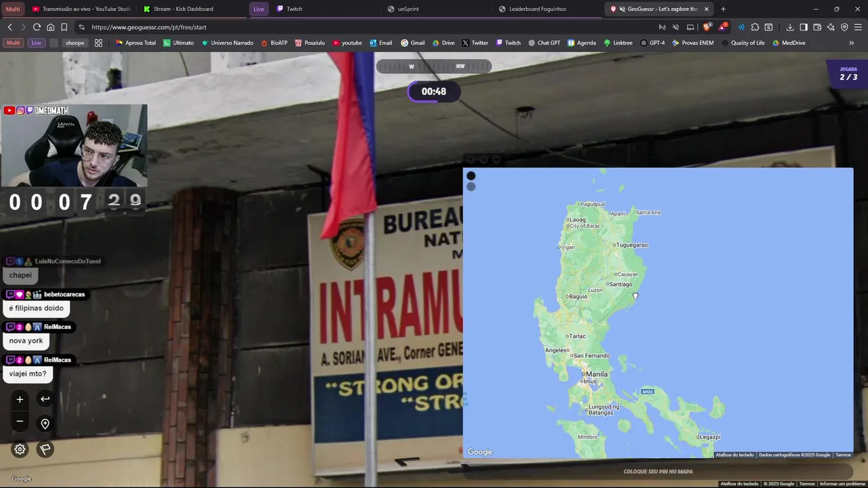Open the Brave Wallet icon
This screenshot has width=868, height=488.
(817, 27)
